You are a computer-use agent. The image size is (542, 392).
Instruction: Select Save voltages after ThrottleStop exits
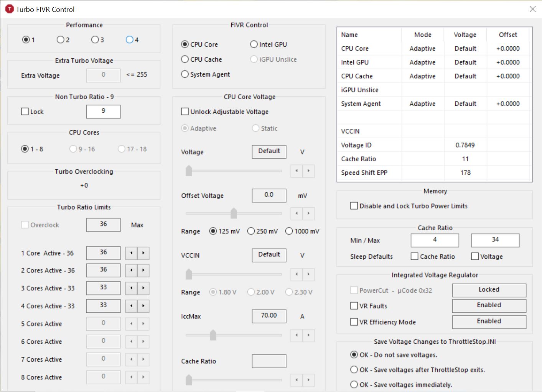click(354, 370)
